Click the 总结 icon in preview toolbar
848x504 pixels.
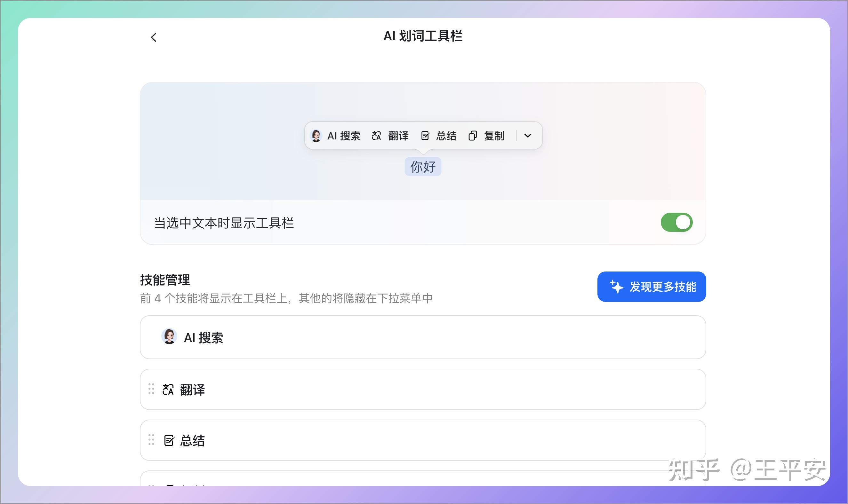pyautogui.click(x=425, y=136)
